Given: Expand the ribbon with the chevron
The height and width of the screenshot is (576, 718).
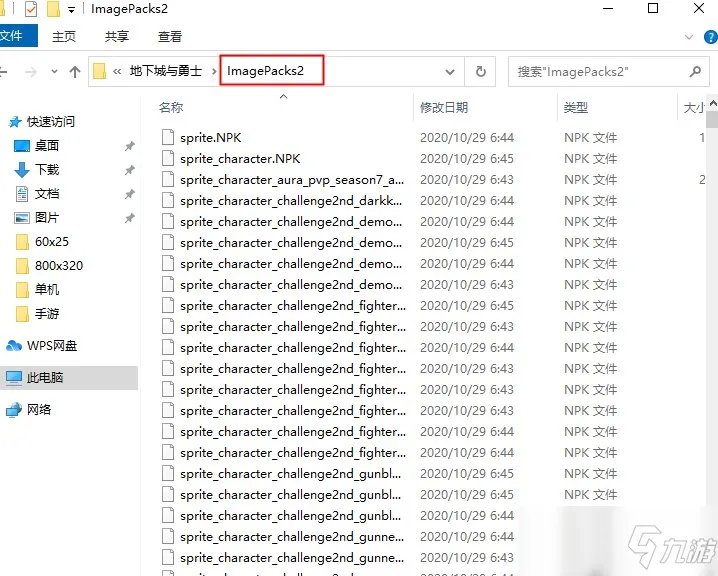Looking at the screenshot, I should click(x=688, y=37).
